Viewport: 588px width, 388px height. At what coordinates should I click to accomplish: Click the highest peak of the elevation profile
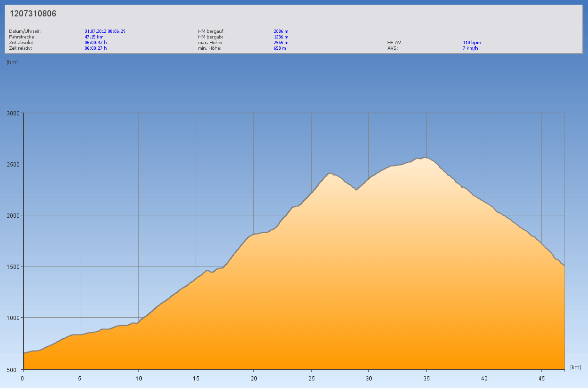point(425,158)
